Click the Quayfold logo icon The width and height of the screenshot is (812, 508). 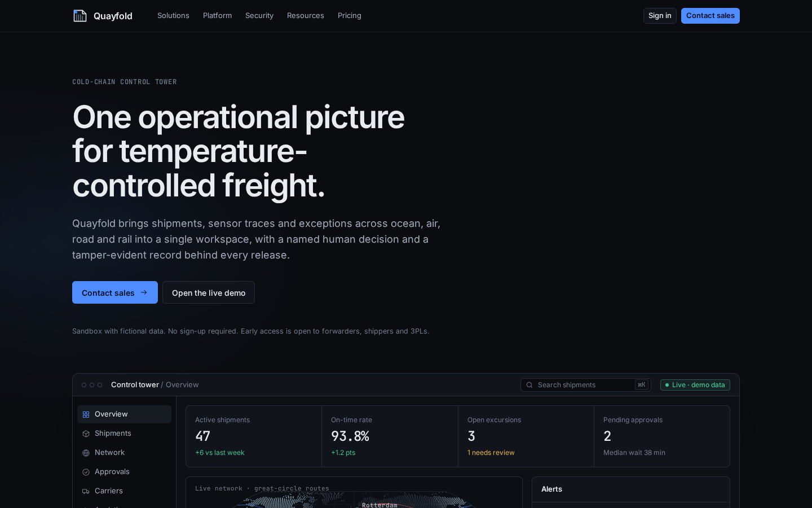pyautogui.click(x=80, y=16)
